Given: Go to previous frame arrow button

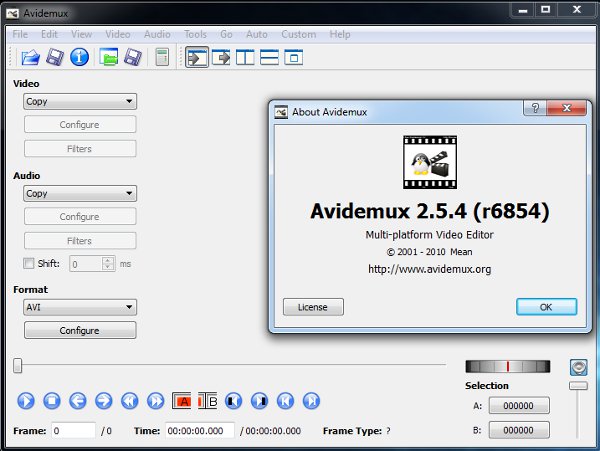Looking at the screenshot, I should click(78, 401).
